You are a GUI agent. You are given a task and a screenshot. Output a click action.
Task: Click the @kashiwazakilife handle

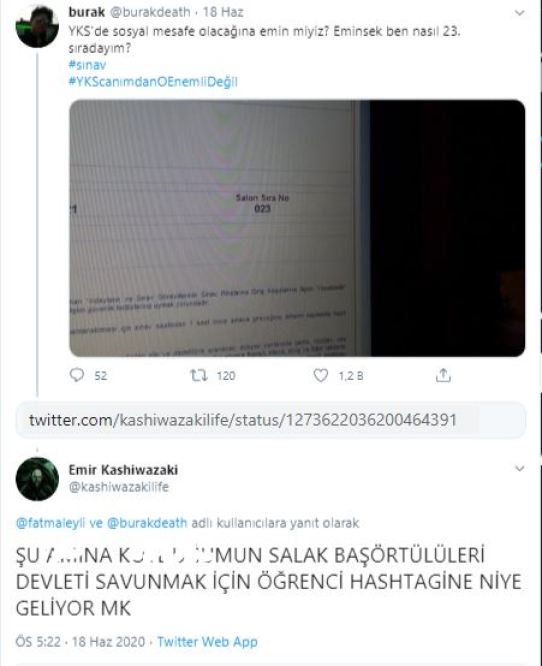tap(119, 487)
